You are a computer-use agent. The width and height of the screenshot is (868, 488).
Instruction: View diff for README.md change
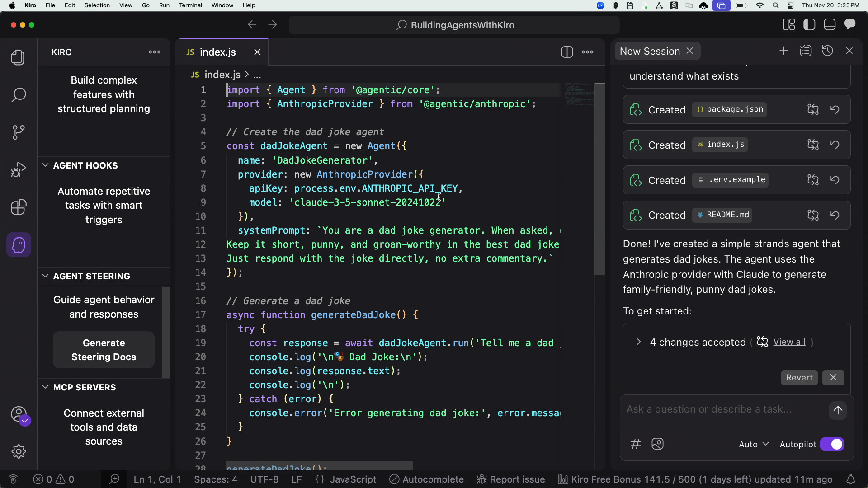(813, 215)
